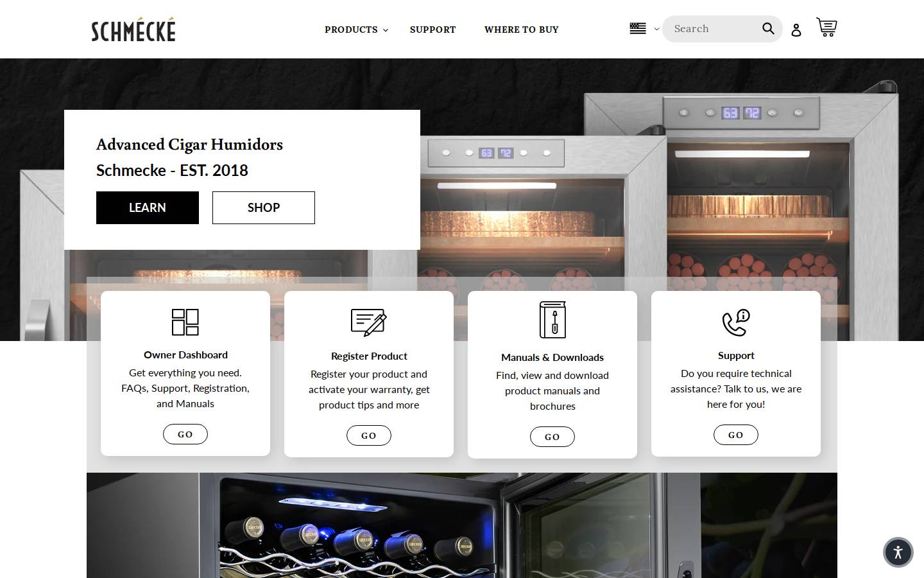Click the Register Product heading
924x578 pixels.
click(369, 356)
